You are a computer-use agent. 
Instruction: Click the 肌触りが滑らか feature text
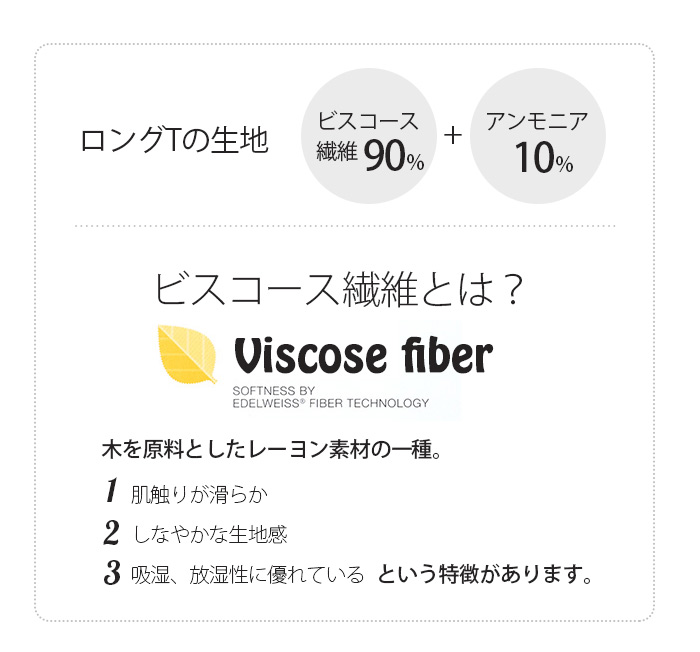(200, 495)
